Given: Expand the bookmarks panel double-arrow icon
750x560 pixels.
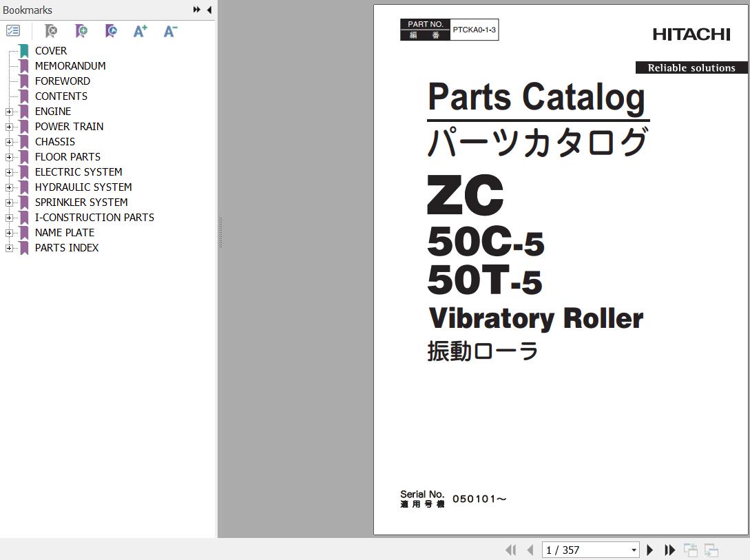Looking at the screenshot, I should (196, 10).
